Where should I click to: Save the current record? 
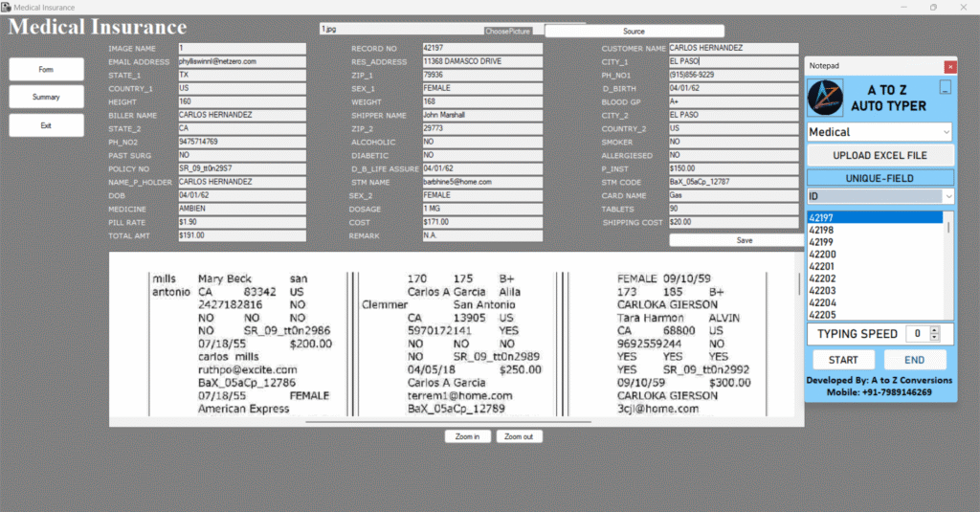(744, 240)
